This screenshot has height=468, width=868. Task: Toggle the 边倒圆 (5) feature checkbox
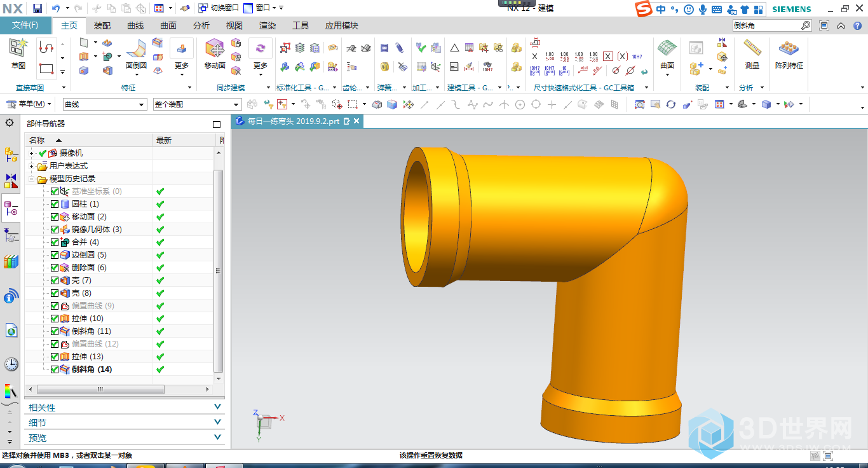tap(55, 255)
